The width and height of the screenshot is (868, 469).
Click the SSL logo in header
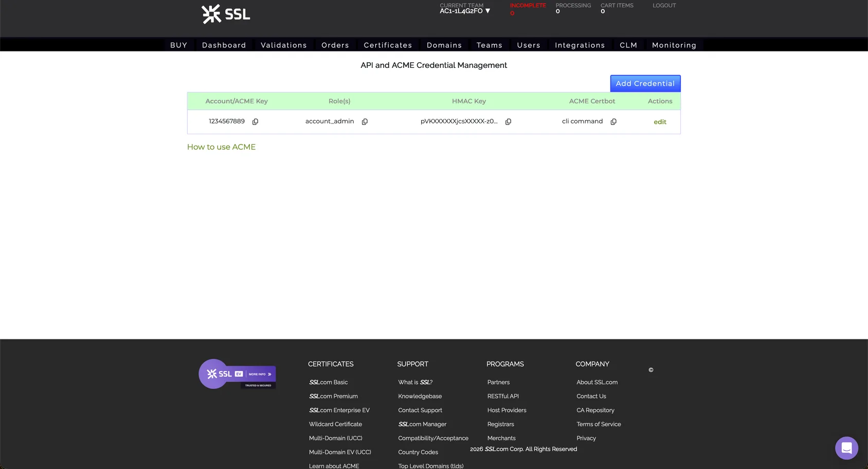[x=226, y=14]
